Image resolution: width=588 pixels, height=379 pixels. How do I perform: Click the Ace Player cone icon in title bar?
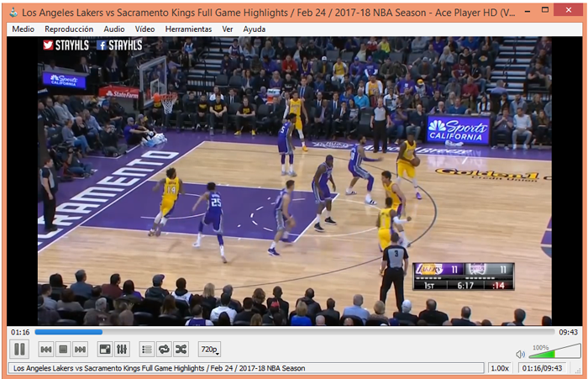pyautogui.click(x=13, y=13)
